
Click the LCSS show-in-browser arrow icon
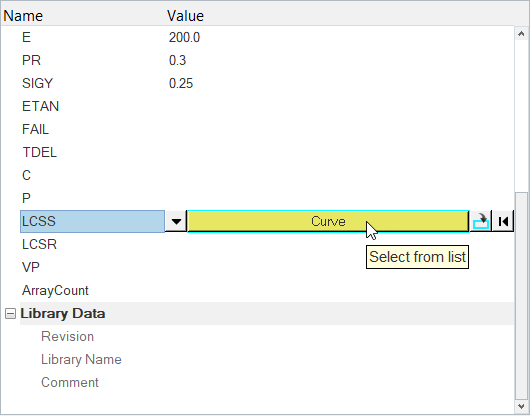[x=481, y=221]
